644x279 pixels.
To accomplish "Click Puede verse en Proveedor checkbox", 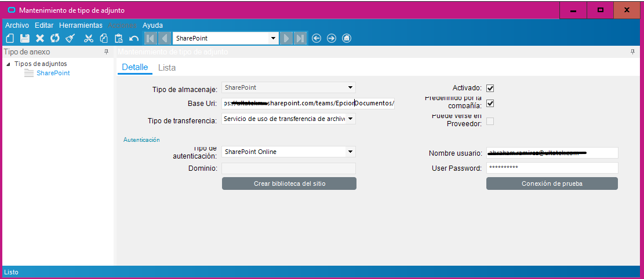I will tap(490, 121).
